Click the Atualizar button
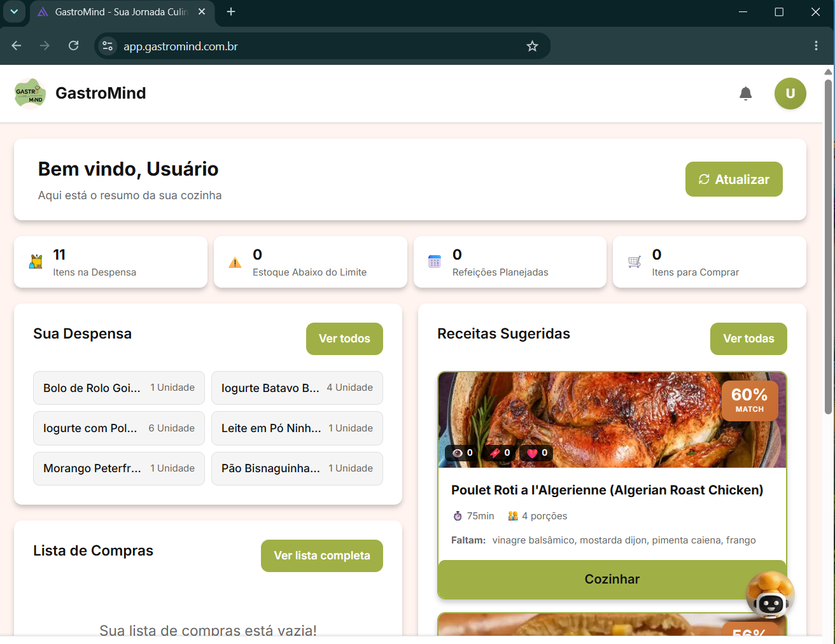This screenshot has height=644, width=835. (x=734, y=179)
